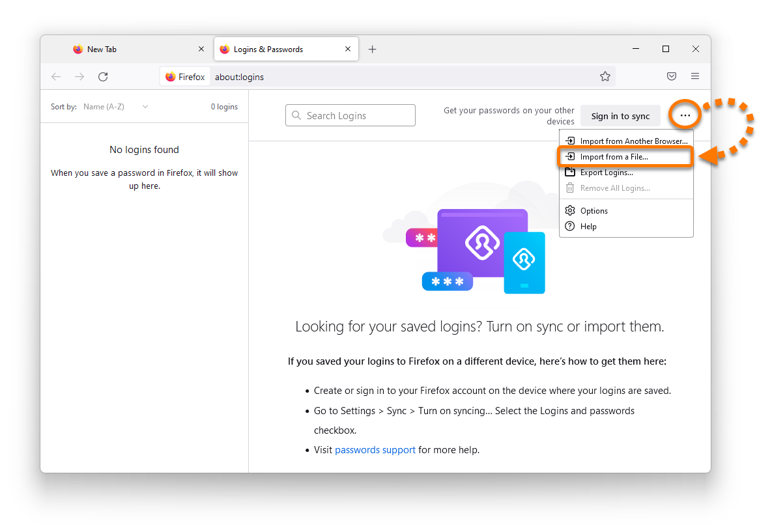Viewport: 757px width, 532px height.
Task: Open the Save to Pocket button
Action: (x=672, y=76)
